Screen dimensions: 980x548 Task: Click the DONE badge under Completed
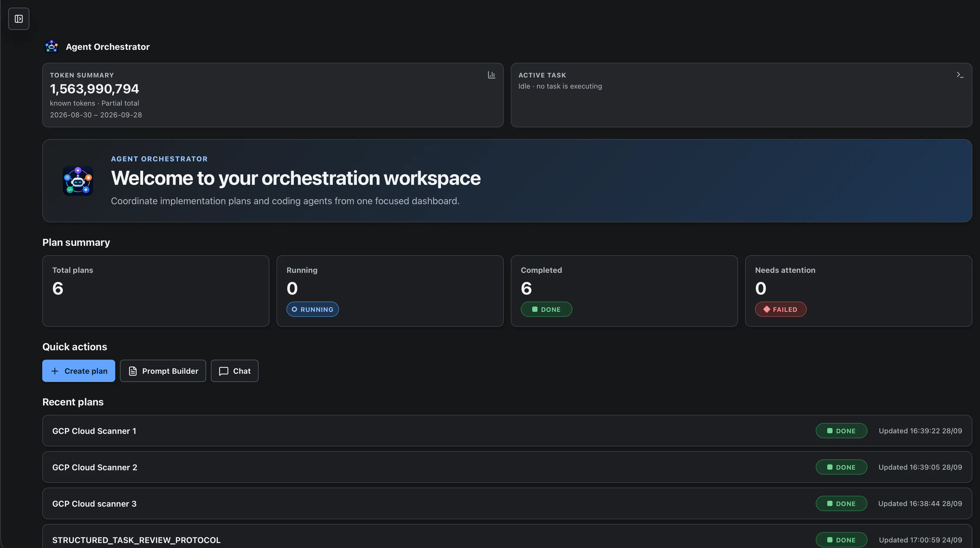[x=546, y=309]
